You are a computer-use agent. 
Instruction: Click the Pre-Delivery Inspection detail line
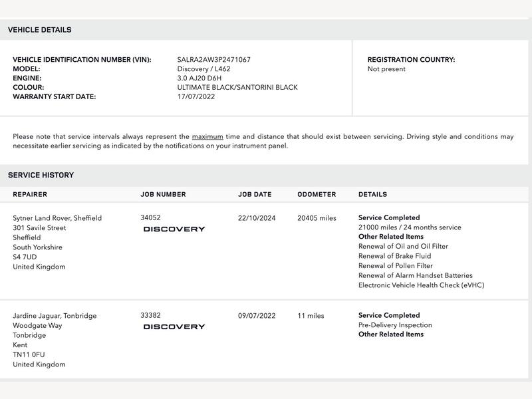point(395,325)
